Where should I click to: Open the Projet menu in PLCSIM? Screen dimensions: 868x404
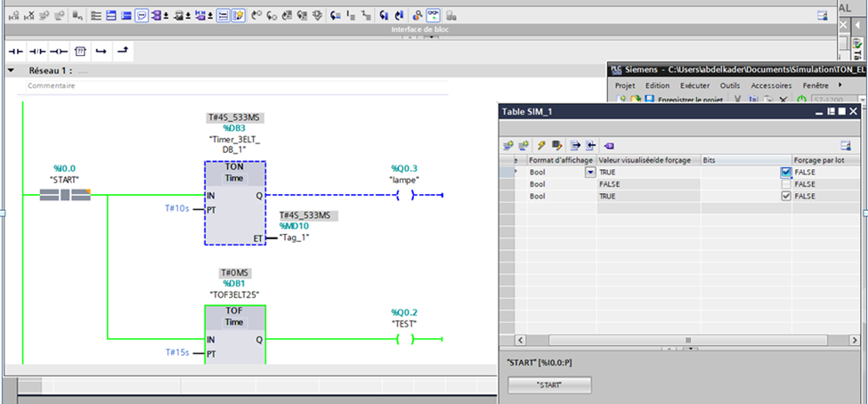[625, 85]
